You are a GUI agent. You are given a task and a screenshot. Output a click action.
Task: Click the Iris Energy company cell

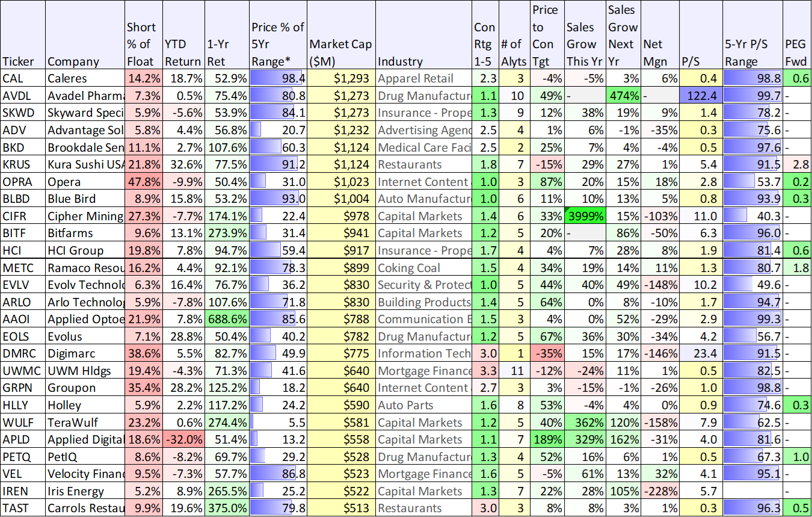(85, 491)
